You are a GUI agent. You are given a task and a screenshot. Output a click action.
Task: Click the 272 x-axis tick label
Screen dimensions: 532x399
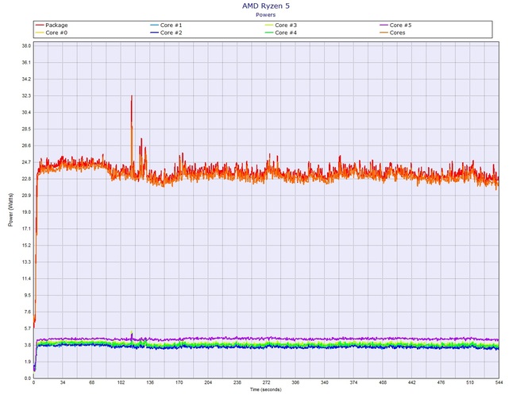coord(266,382)
